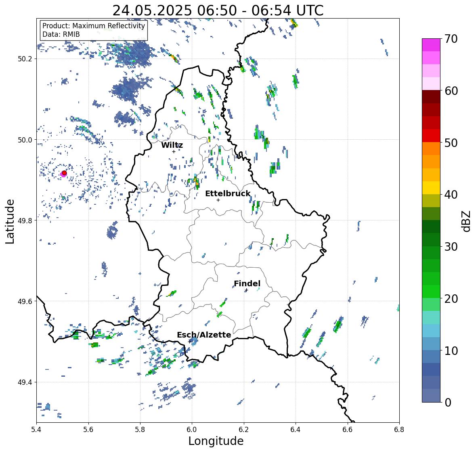Click the Ettelbruck station label
Screen dimensions: 476x451
click(x=228, y=193)
